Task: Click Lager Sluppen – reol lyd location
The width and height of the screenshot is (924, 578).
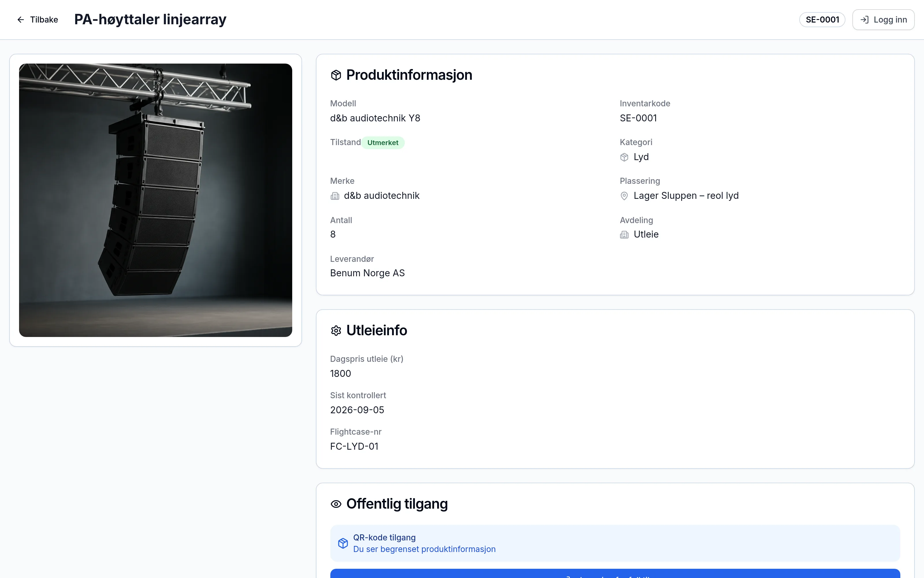Action: (686, 196)
